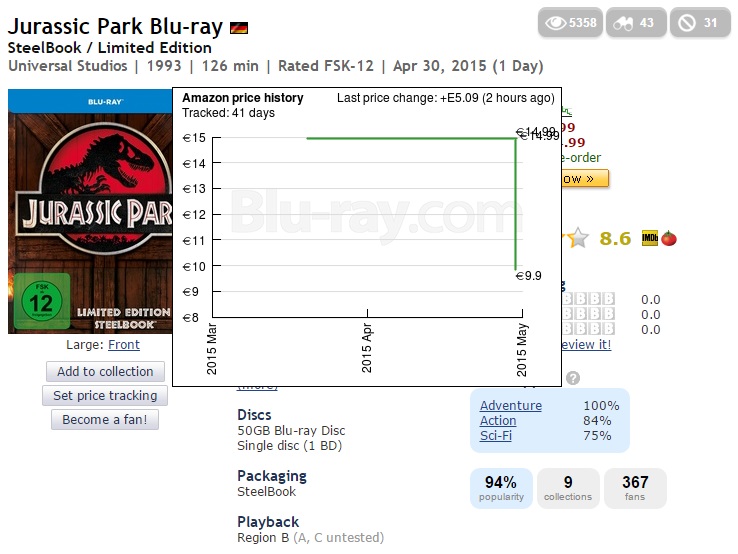
Task: Click the 94% popularity box
Action: (x=501, y=488)
